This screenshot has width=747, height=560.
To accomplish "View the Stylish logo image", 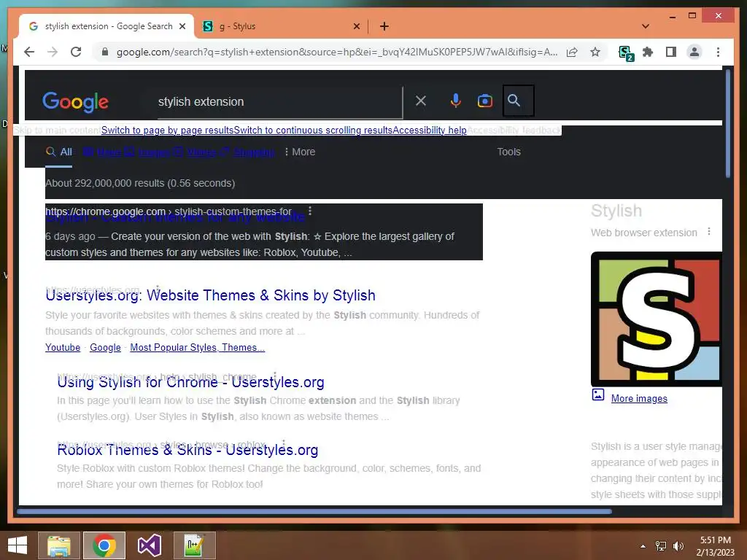I will (657, 319).
